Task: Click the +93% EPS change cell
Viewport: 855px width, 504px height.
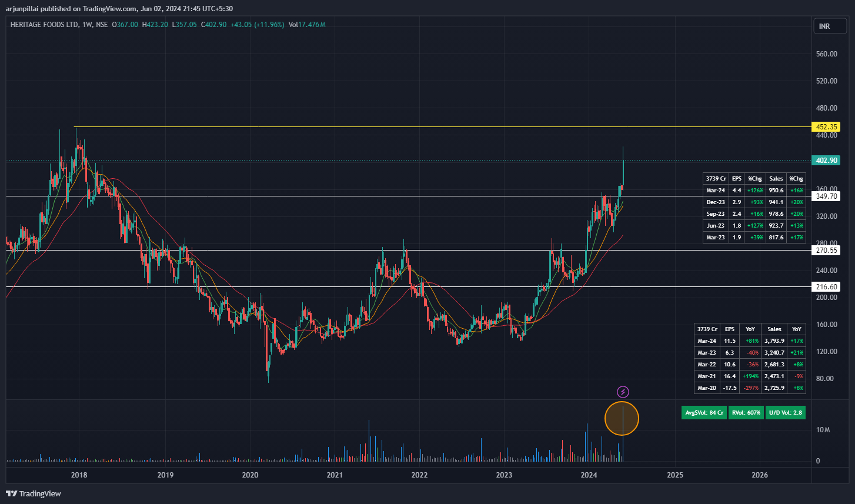Action: [754, 202]
